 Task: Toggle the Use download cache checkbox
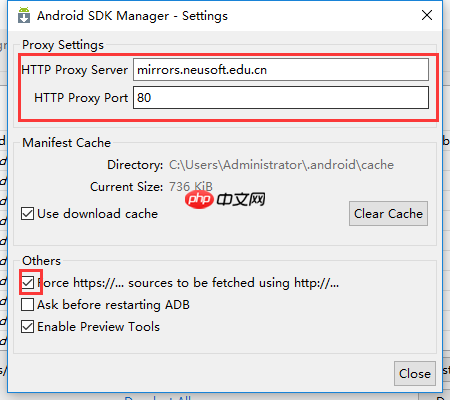(x=27, y=214)
